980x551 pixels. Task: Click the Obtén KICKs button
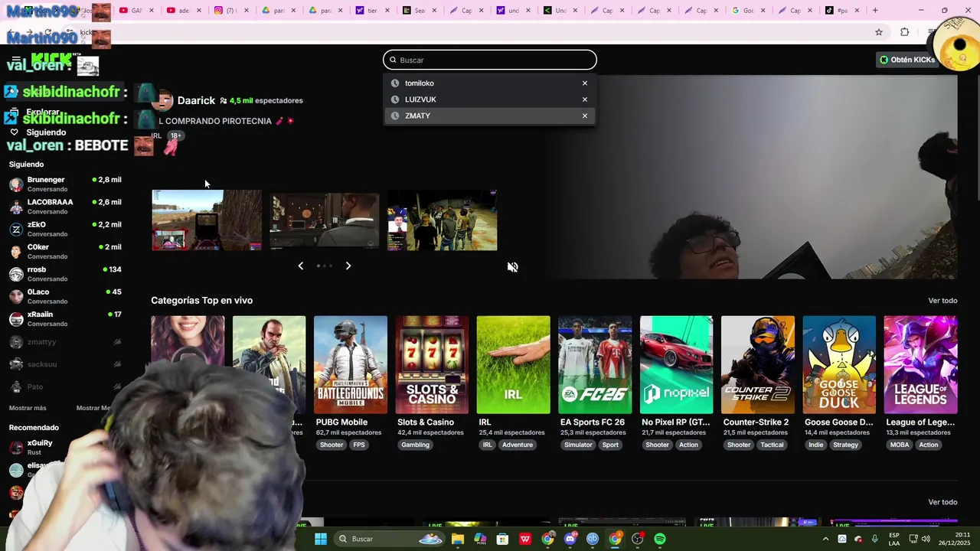tap(907, 60)
